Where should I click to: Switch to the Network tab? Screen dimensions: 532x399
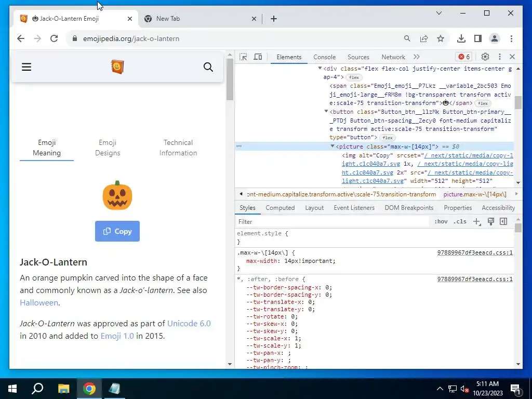tap(393, 57)
